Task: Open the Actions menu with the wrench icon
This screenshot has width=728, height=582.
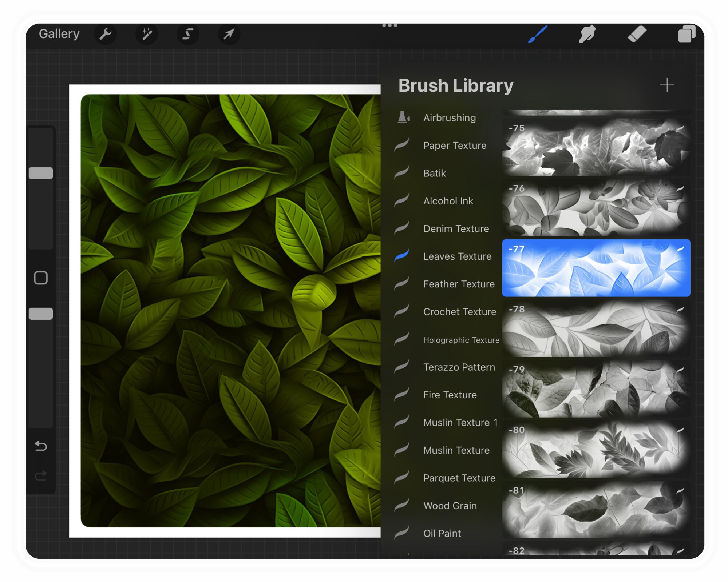Action: 105,34
